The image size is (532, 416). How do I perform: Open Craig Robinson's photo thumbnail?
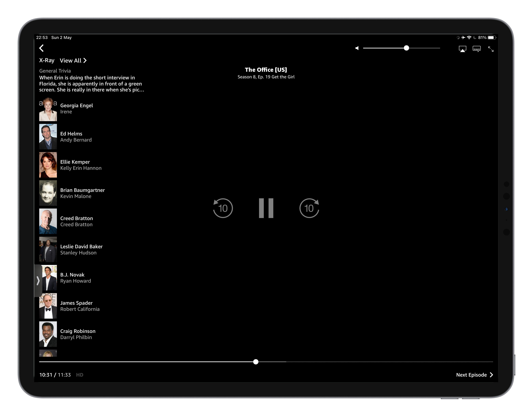tap(48, 334)
